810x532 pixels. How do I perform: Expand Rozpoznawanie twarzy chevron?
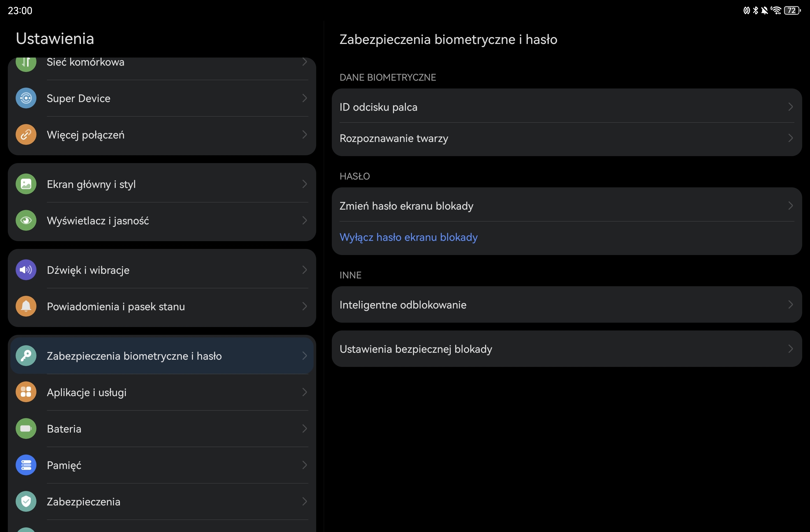tap(791, 138)
